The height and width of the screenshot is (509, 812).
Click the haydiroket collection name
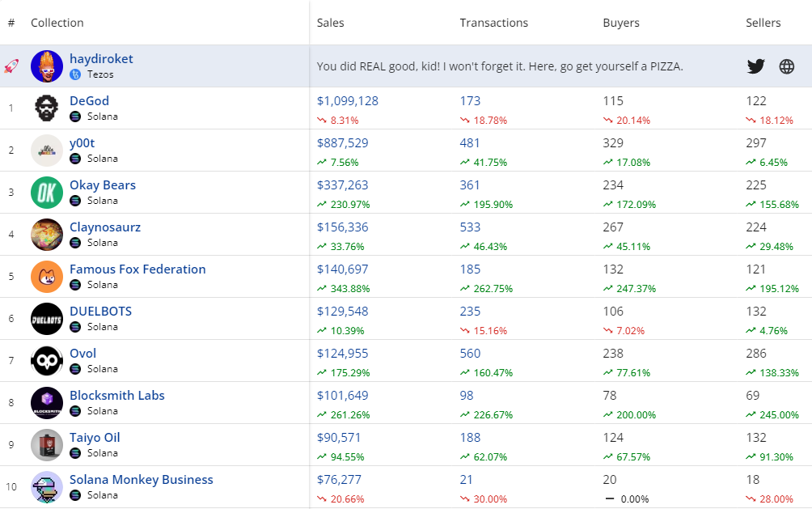tap(101, 59)
